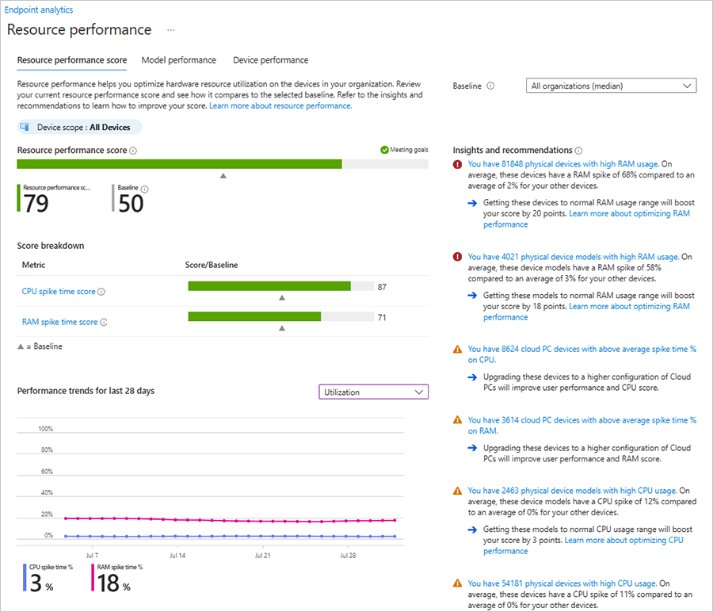Click the green Resource performance score bar
Image resolution: width=713 pixels, height=612 pixels.
click(180, 164)
